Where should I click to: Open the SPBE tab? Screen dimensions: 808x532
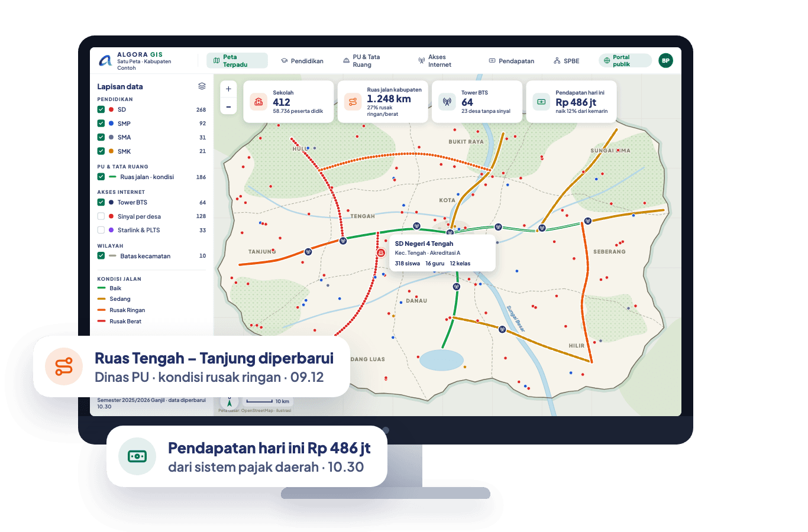click(x=567, y=61)
